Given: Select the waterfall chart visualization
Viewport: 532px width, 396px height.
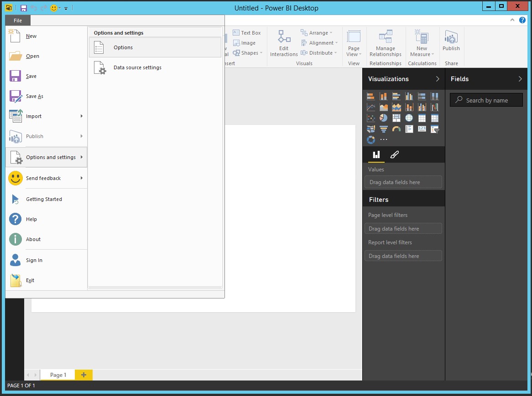Looking at the screenshot, I should pyautogui.click(x=435, y=108).
